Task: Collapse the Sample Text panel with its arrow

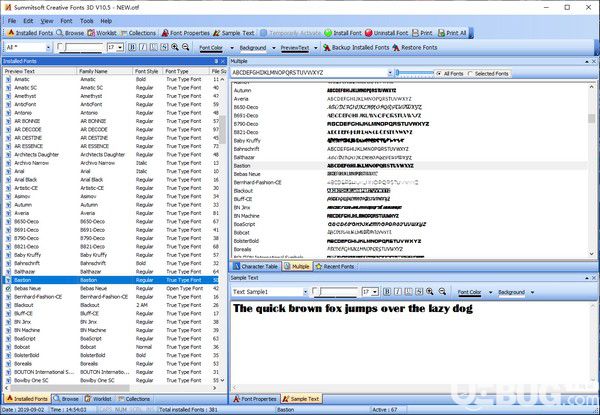Action: coord(587,278)
